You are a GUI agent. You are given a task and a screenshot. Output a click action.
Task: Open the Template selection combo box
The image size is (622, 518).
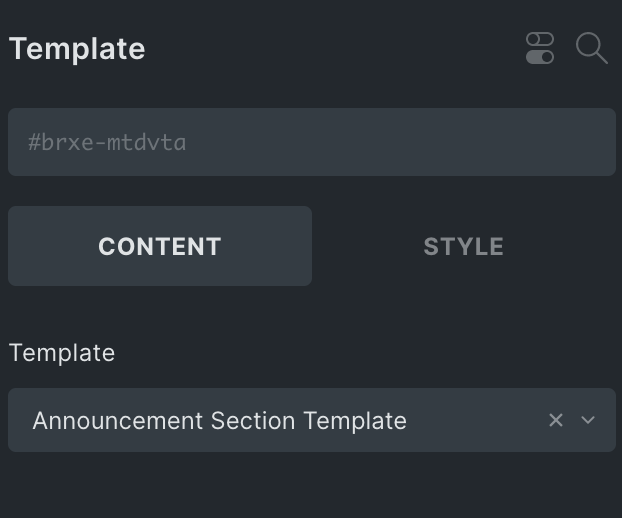[x=312, y=420]
